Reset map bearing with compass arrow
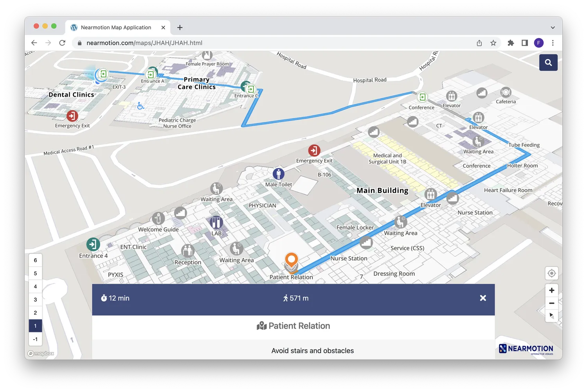 tap(552, 316)
